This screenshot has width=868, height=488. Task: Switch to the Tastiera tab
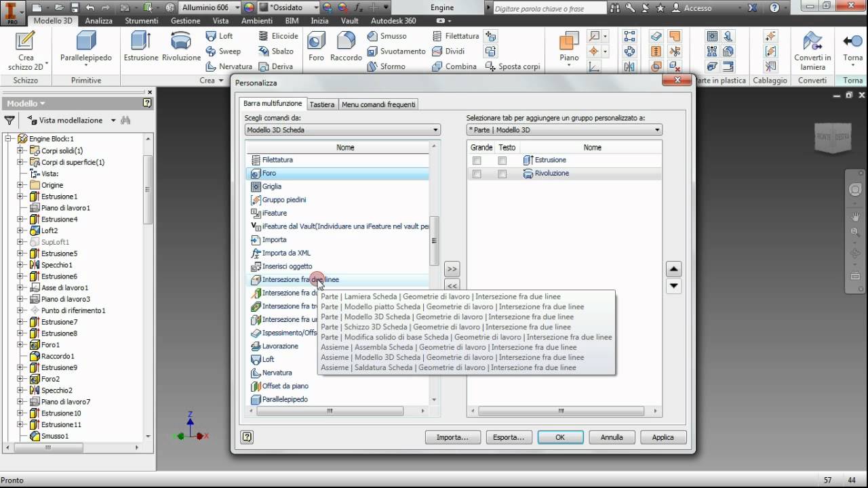(322, 104)
